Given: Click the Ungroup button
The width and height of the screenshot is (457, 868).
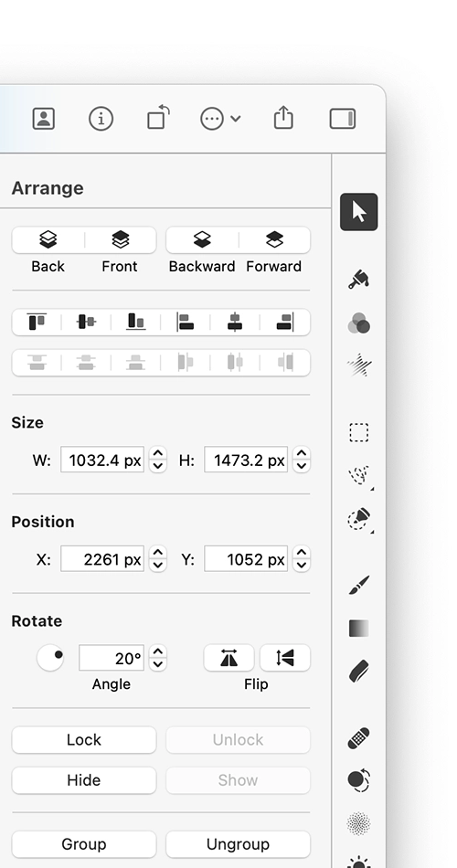Looking at the screenshot, I should click(x=238, y=844).
